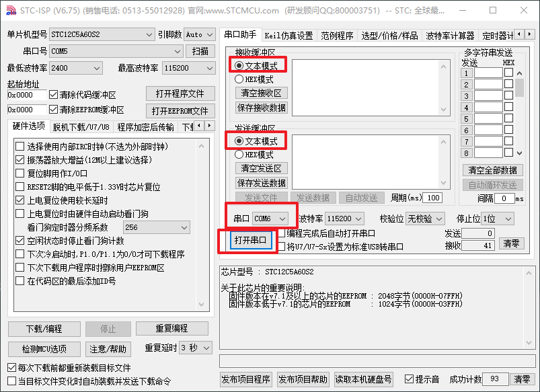Screen dimensions: 540x392
Task: Open 校验位 无校验 dropdown
Action: [x=425, y=219]
